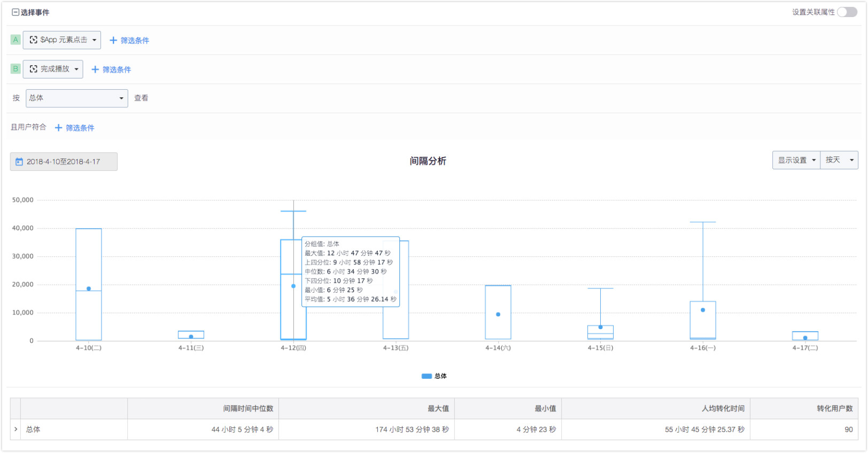Image resolution: width=868 pixels, height=453 pixels.
Task: Collapse the 选择事件 section icon
Action: [15, 12]
